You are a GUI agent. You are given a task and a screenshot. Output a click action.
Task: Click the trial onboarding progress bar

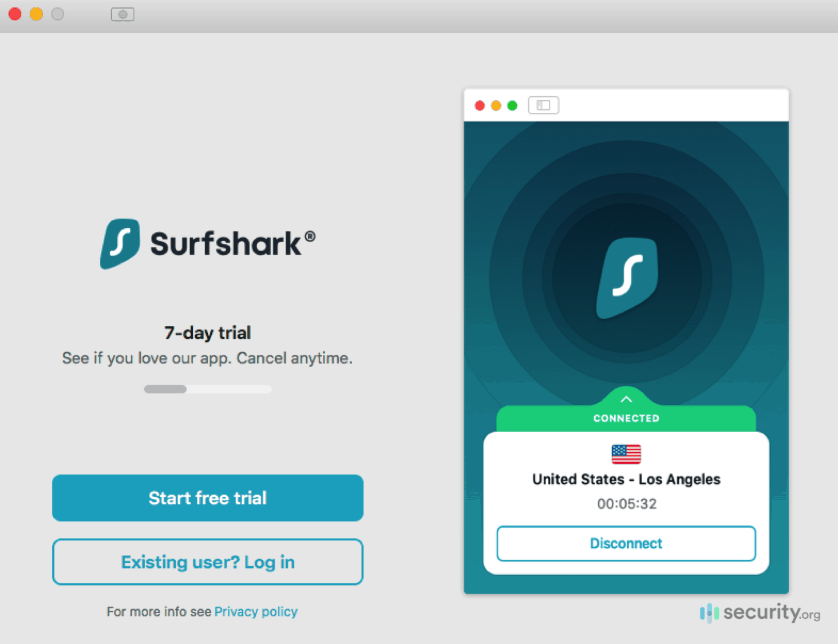coord(207,389)
